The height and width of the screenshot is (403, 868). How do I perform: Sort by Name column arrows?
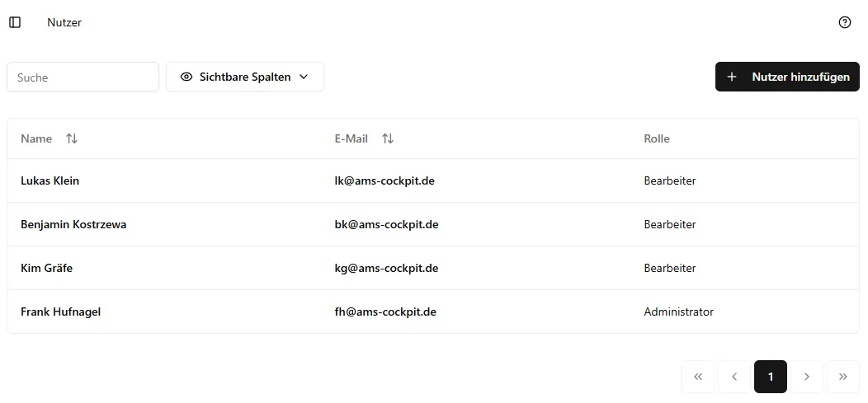[x=72, y=138]
